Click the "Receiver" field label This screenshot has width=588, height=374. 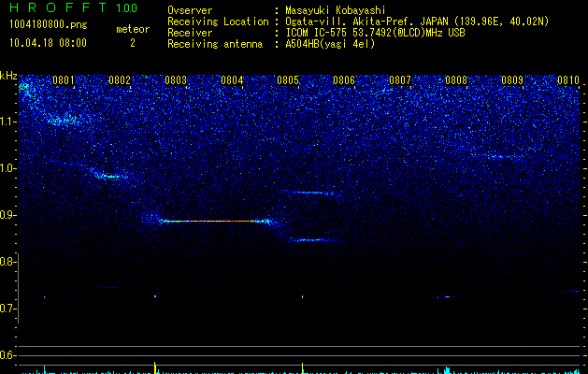point(190,33)
